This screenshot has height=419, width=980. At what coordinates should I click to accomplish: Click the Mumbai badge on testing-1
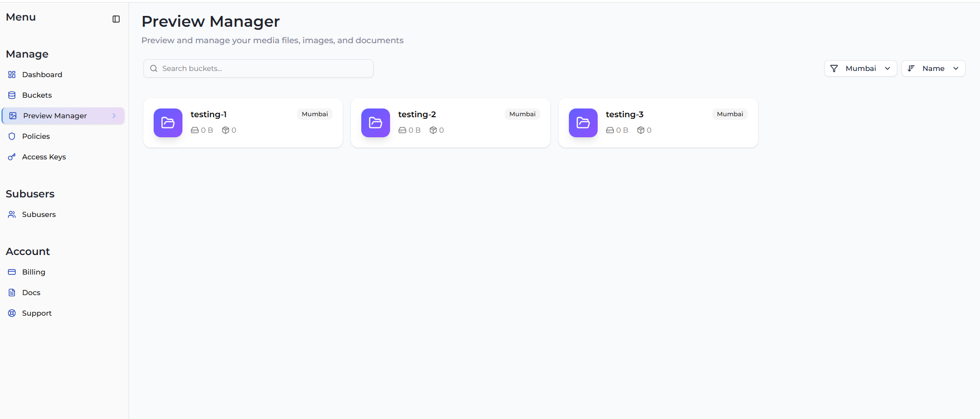tap(315, 114)
